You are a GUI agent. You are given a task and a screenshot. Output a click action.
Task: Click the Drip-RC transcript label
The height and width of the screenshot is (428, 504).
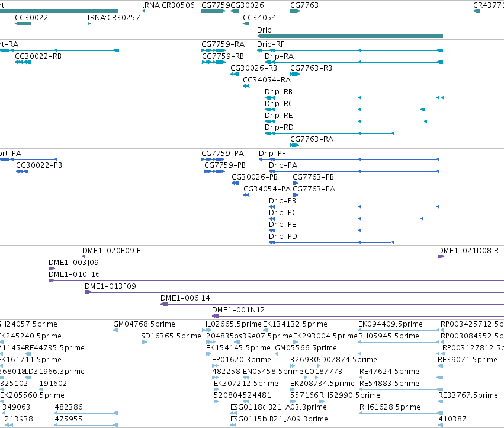pyautogui.click(x=279, y=104)
